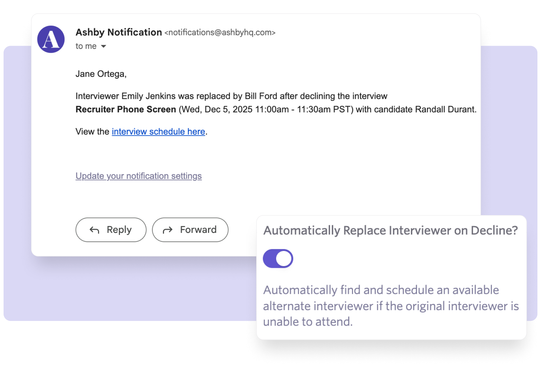This screenshot has height=392, width=541.
Task: Click the candidate name Randall Durant
Action: [x=445, y=109]
